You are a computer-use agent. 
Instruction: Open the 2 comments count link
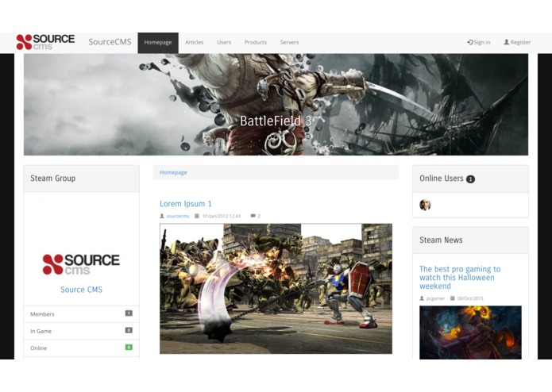click(259, 216)
